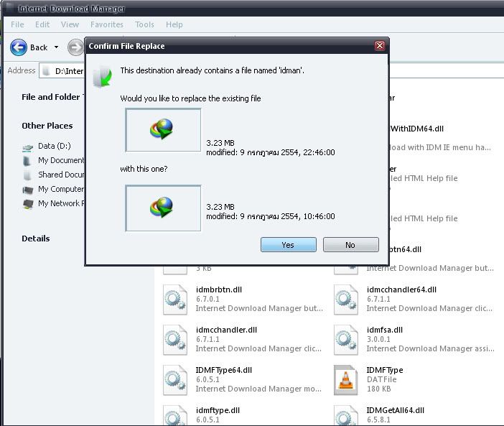Click the folder icon in Address bar

tap(46, 70)
